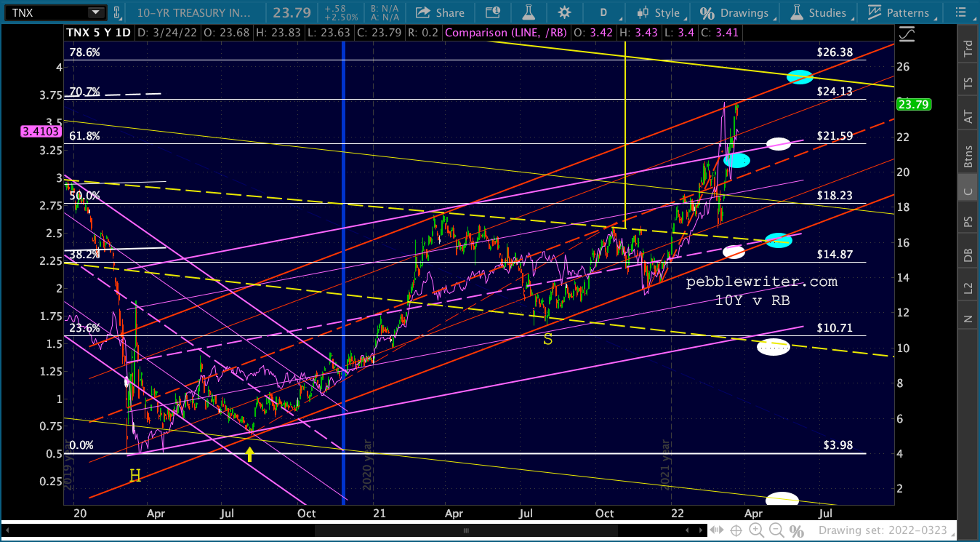This screenshot has width=980, height=542.
Task: Open chart settings gear icon
Action: [x=564, y=12]
